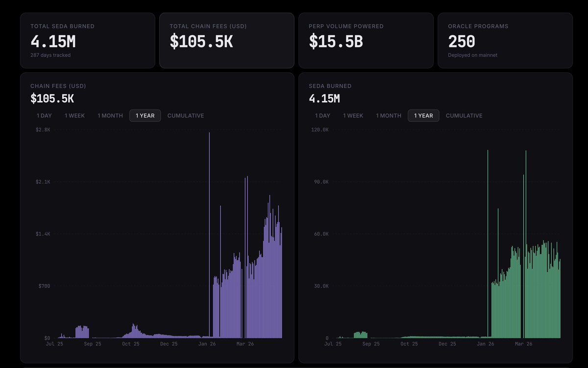Click the $105.5K value in Chain Fees chart panel
The height and width of the screenshot is (368, 588).
click(x=52, y=98)
